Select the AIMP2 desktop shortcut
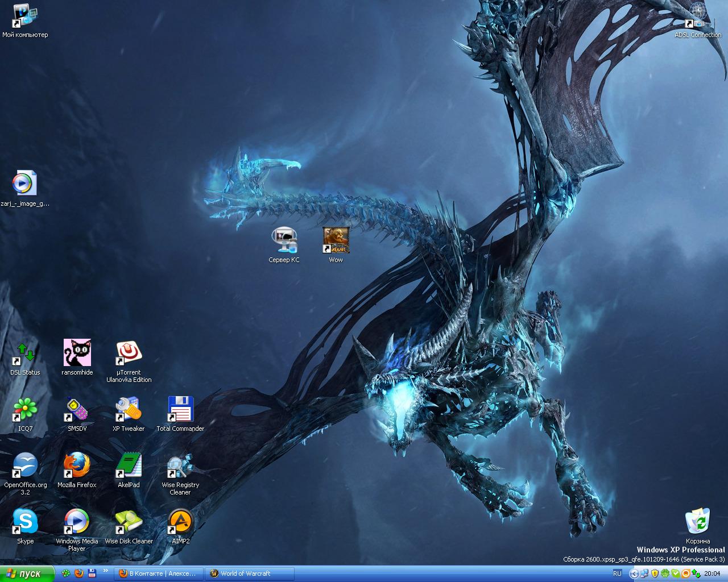 pyautogui.click(x=180, y=522)
